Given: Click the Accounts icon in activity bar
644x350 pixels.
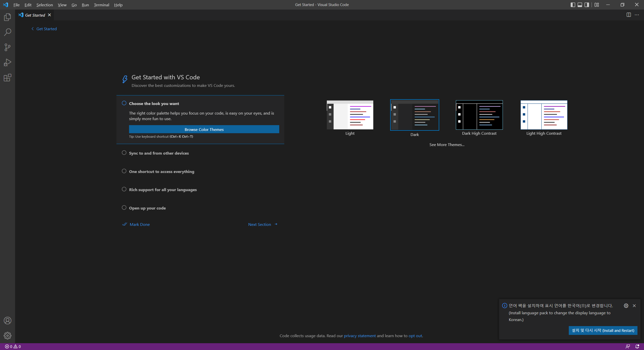Looking at the screenshot, I should point(8,321).
